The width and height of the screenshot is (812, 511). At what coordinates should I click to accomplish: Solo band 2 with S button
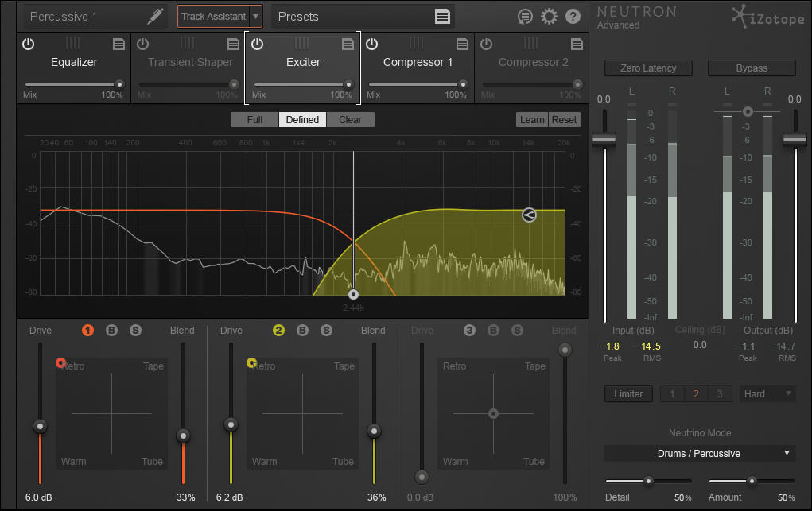click(326, 331)
